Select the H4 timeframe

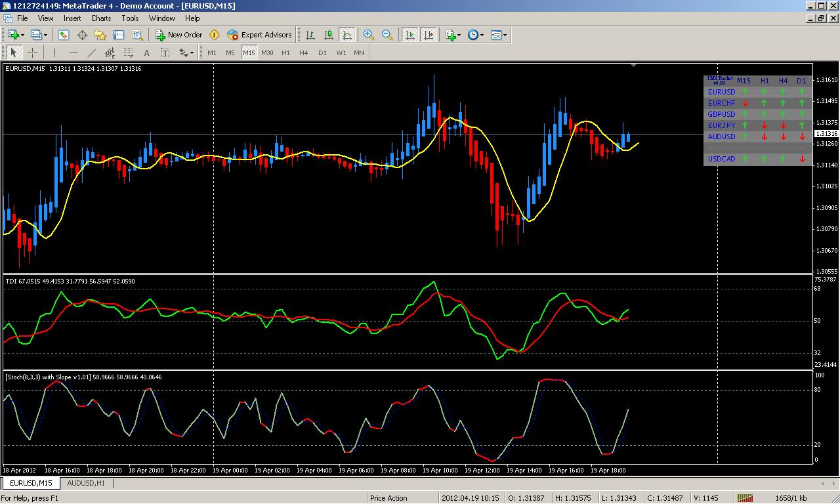point(303,52)
